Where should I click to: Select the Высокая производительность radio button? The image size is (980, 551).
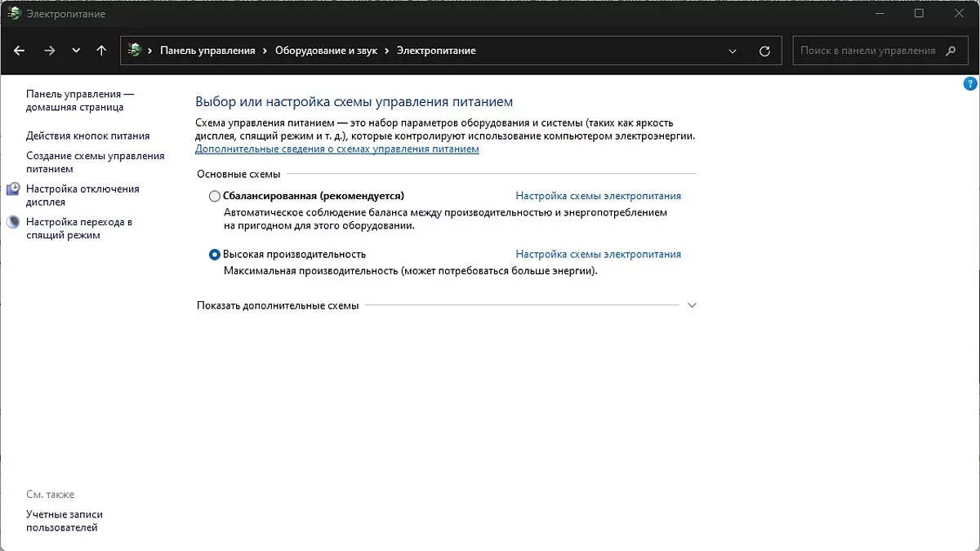point(215,255)
